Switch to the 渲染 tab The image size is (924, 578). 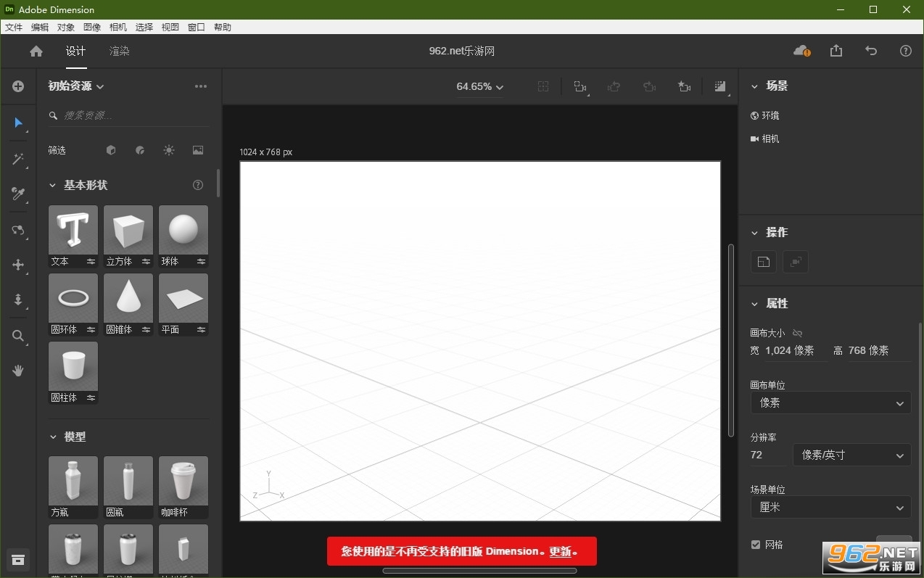pyautogui.click(x=120, y=51)
